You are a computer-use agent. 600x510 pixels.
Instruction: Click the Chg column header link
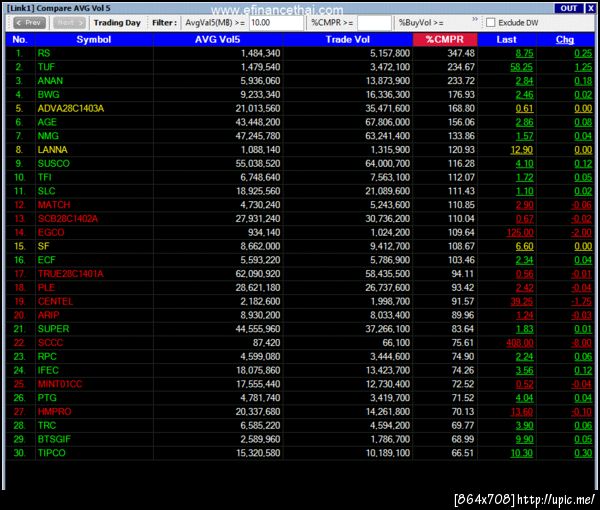pyautogui.click(x=565, y=39)
